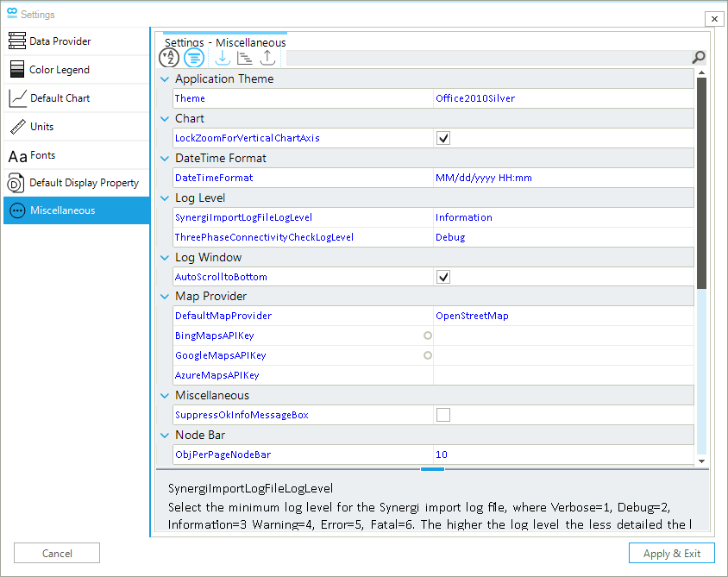728x577 pixels.
Task: Click the Fonts Aa icon
Action: click(17, 156)
